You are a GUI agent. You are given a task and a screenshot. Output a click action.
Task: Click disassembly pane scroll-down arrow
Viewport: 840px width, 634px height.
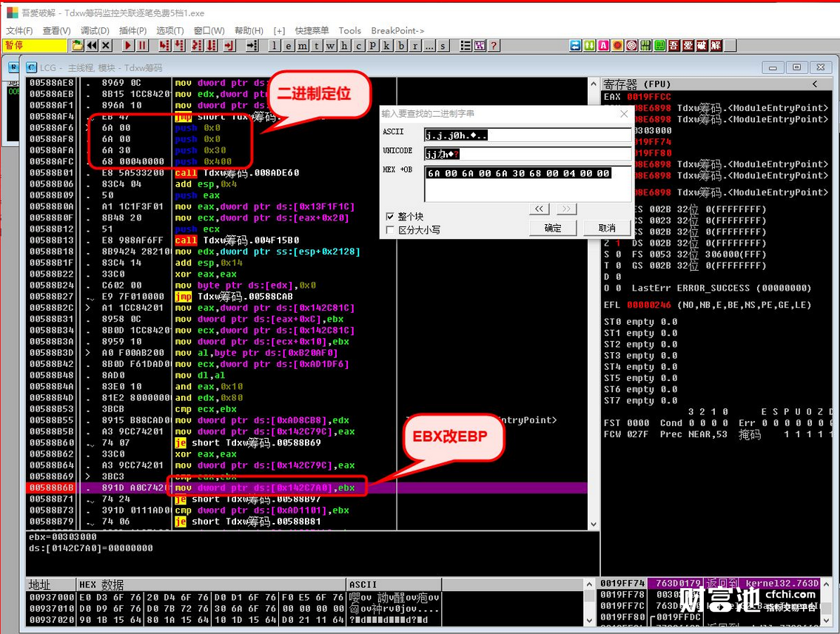tap(593, 525)
